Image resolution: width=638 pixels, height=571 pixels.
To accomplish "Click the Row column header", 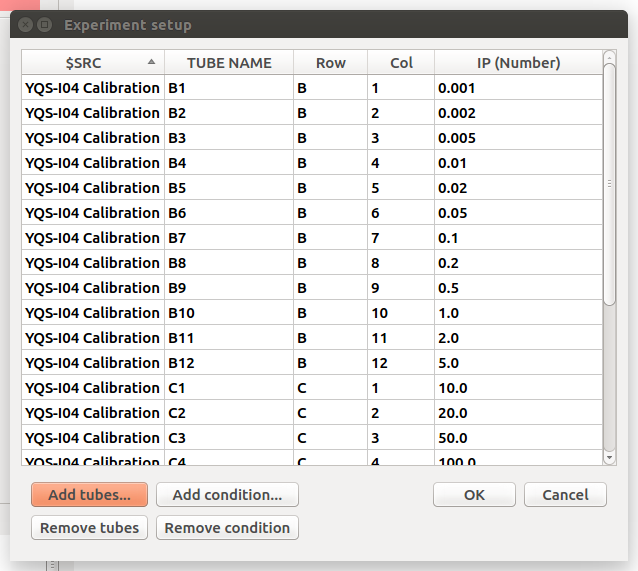I will 330,63.
